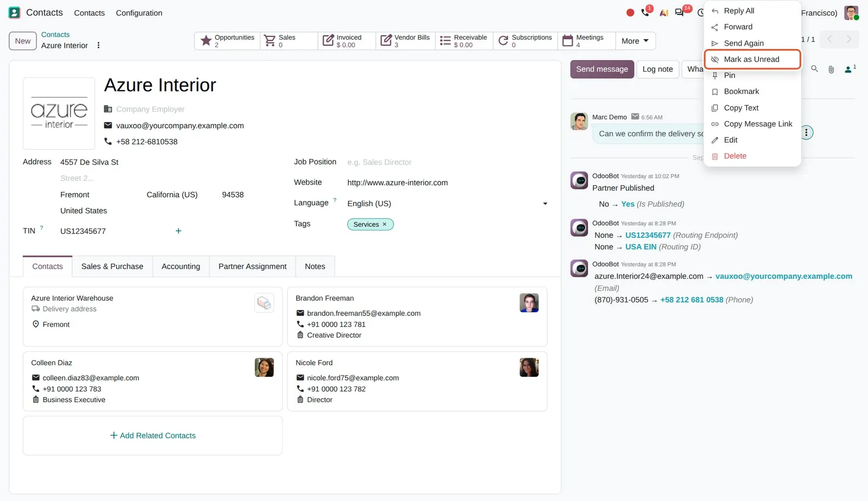Open the Azure Interior record actions kebab menu
Image resolution: width=868 pixels, height=501 pixels.
(x=98, y=46)
